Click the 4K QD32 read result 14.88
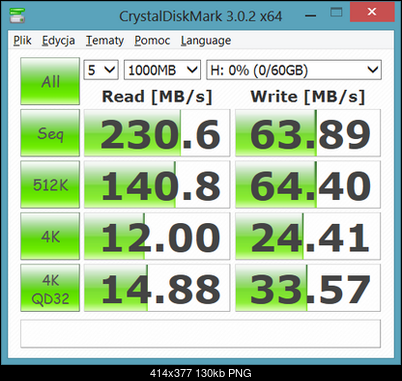This screenshot has height=381, width=402. click(157, 288)
